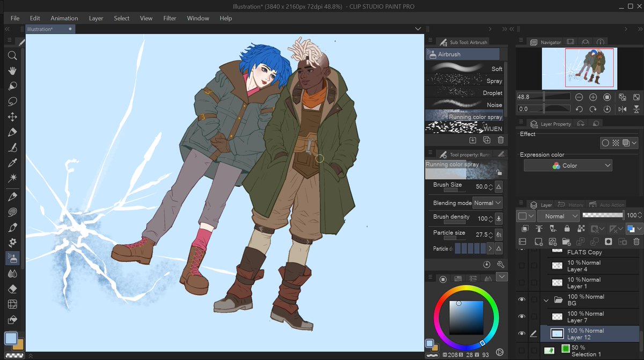Select the Hand move tool
The image size is (644, 360).
pos(12,71)
